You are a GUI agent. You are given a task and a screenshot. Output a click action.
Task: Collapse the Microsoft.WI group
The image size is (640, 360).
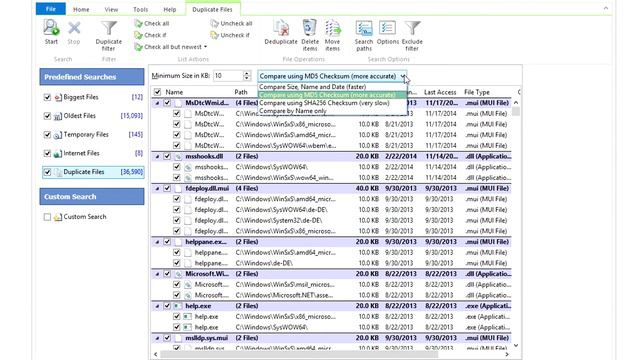(x=157, y=274)
